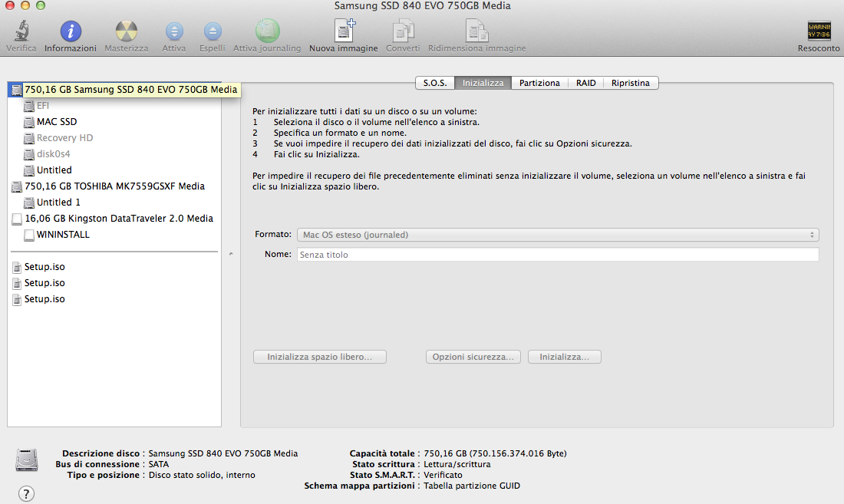Open the Formato dropdown
The image size is (844, 504).
[x=558, y=235]
